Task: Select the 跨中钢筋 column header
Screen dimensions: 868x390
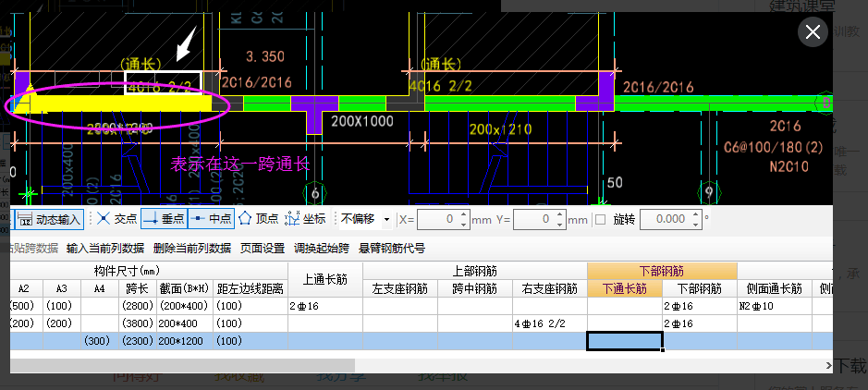Action: (475, 288)
